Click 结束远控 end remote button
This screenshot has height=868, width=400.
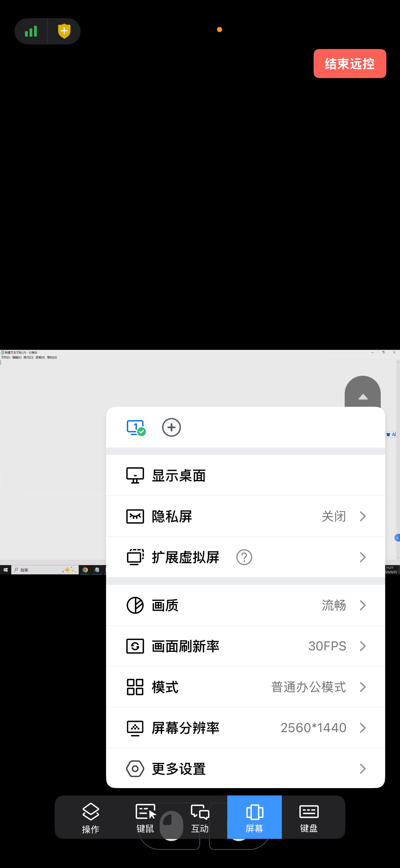click(x=350, y=64)
